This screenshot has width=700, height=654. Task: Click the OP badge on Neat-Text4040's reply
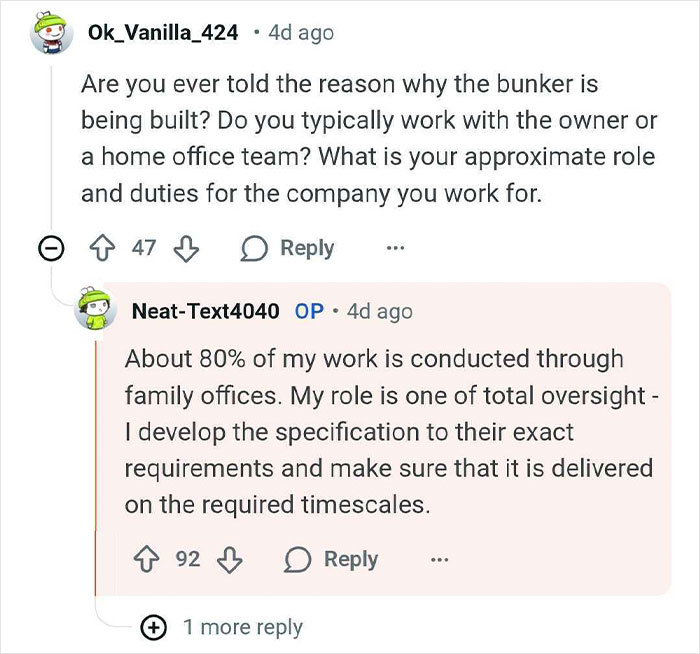tap(309, 311)
